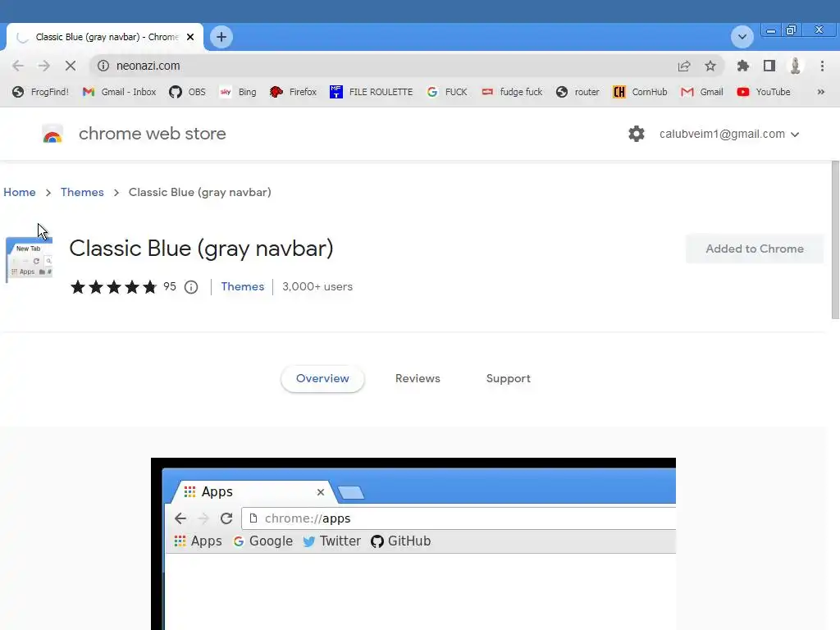Go to Themes breadcrumb link
This screenshot has width=840, height=630.
pos(82,192)
